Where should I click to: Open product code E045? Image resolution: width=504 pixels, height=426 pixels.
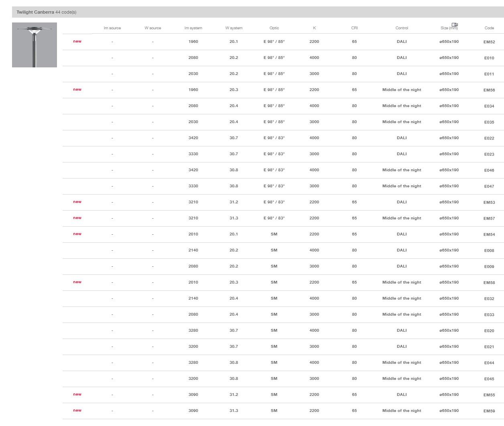click(489, 379)
